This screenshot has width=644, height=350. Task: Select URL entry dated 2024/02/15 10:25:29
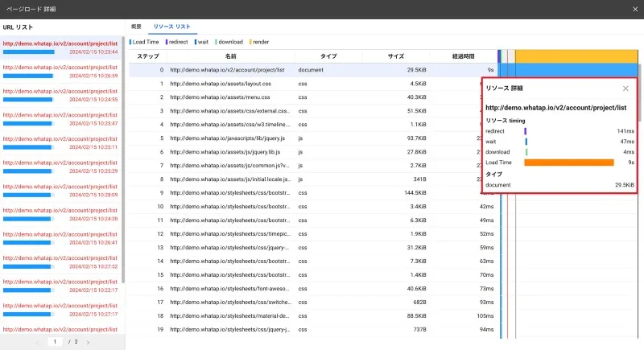point(60,167)
